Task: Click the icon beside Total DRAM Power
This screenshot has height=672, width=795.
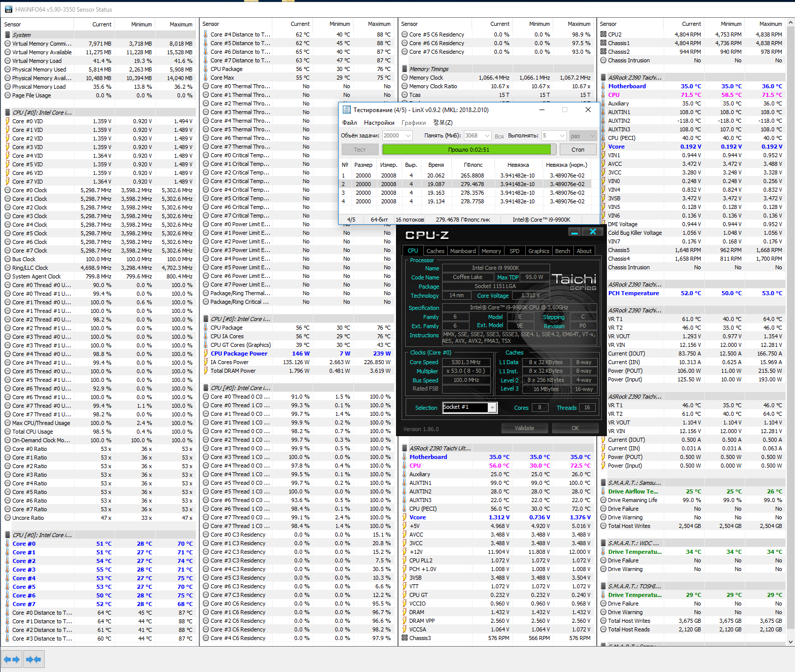Action: [x=206, y=371]
